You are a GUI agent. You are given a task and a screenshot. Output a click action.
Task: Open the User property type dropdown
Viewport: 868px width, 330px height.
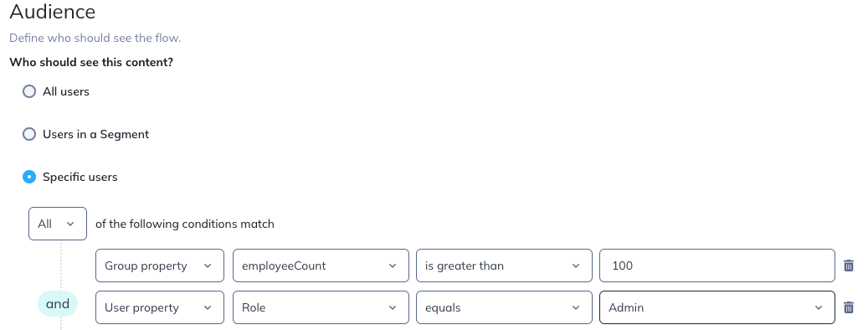point(160,307)
